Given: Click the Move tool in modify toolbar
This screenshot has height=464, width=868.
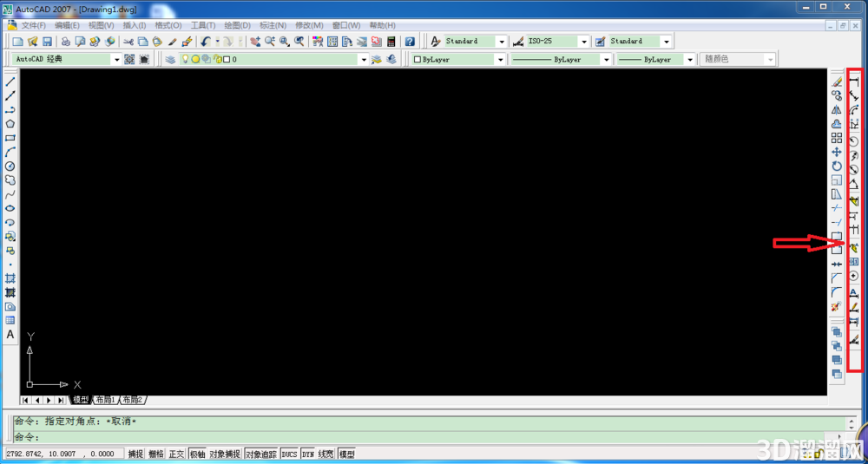Looking at the screenshot, I should (837, 152).
